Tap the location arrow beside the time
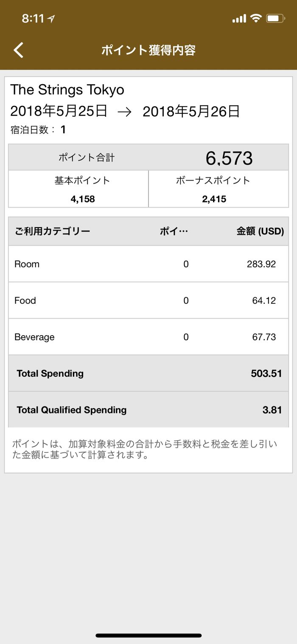Screen dimensions: 297x644 [51, 19]
